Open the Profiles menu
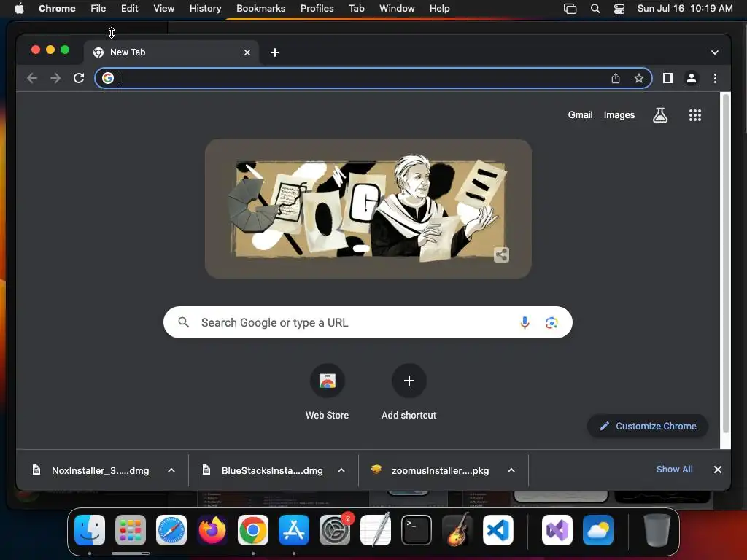Screen dimensions: 747x560 (x=317, y=9)
